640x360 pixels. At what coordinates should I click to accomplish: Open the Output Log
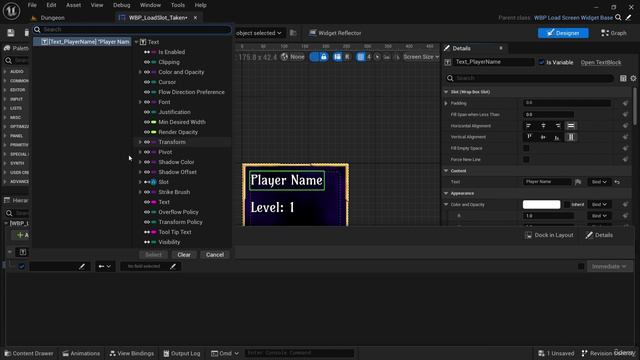(182, 353)
